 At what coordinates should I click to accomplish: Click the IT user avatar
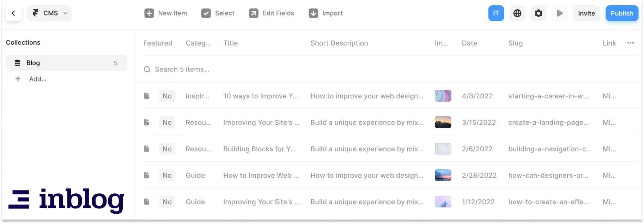click(496, 13)
